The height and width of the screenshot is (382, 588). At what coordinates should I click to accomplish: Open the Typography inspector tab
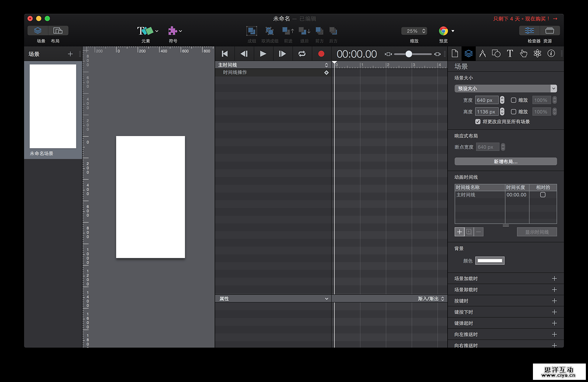pos(510,54)
